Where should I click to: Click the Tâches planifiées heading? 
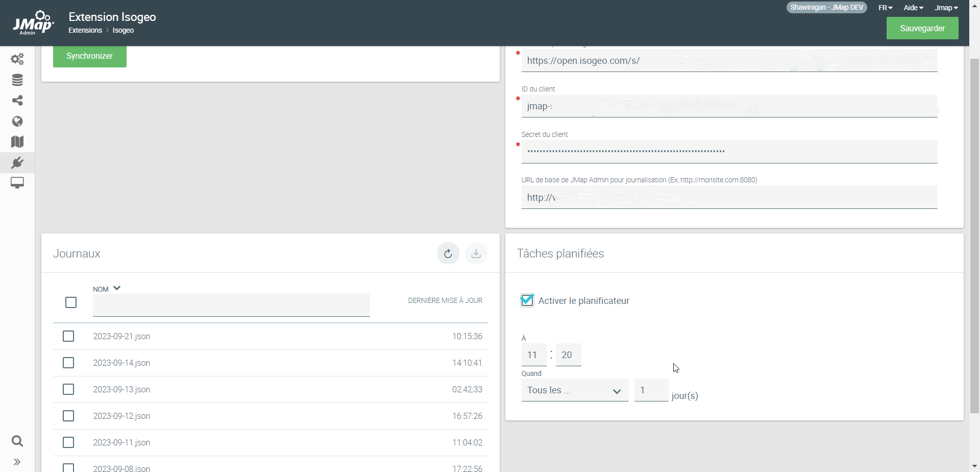560,253
